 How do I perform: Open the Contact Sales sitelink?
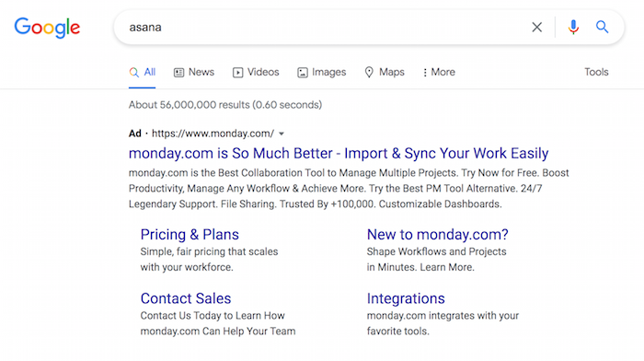(186, 298)
